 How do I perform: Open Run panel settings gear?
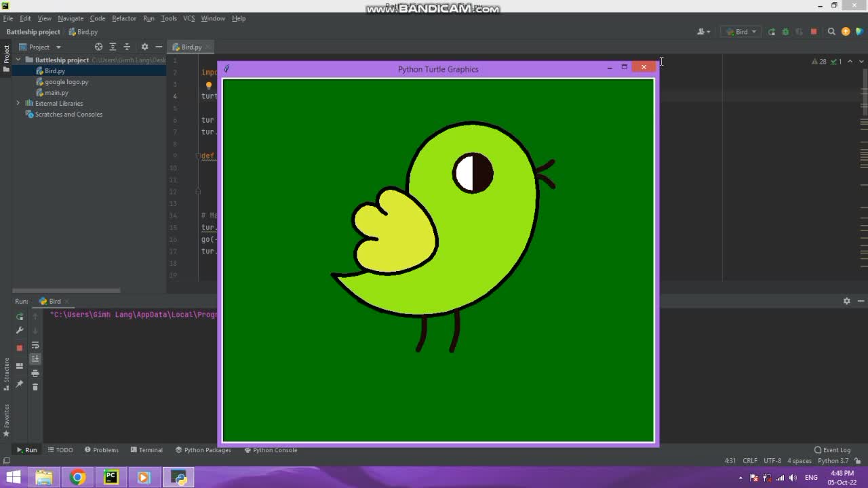[x=846, y=301]
